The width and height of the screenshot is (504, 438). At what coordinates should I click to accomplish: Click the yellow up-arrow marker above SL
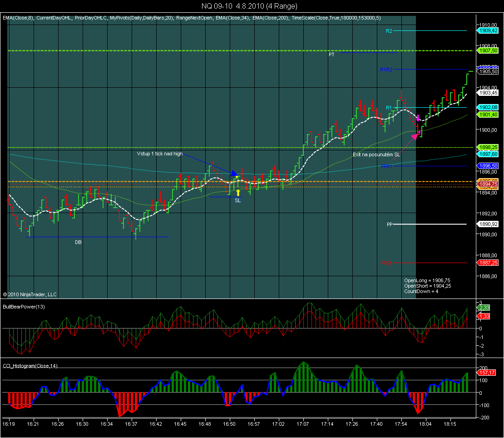coord(238,193)
